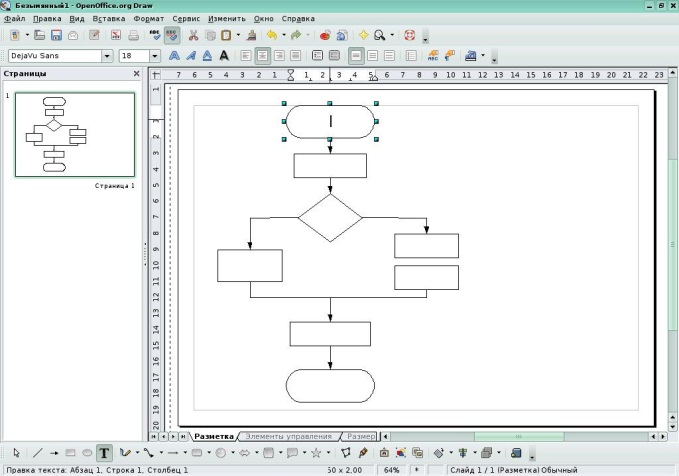Open Help with the lifebuoy icon
The image size is (679, 476).
click(x=410, y=35)
